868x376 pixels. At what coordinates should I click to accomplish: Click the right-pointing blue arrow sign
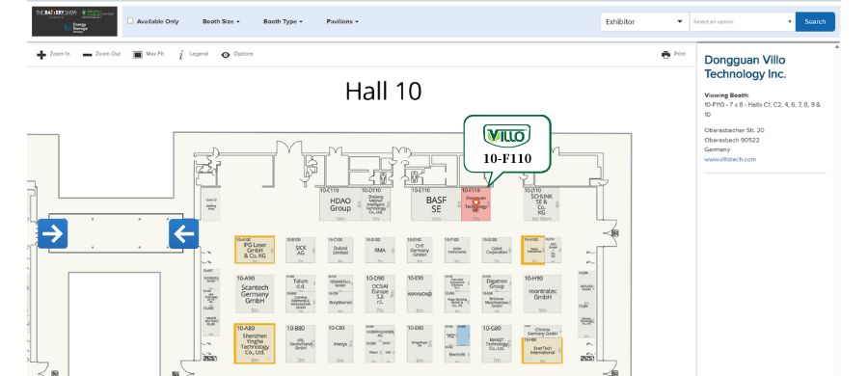pyautogui.click(x=53, y=233)
